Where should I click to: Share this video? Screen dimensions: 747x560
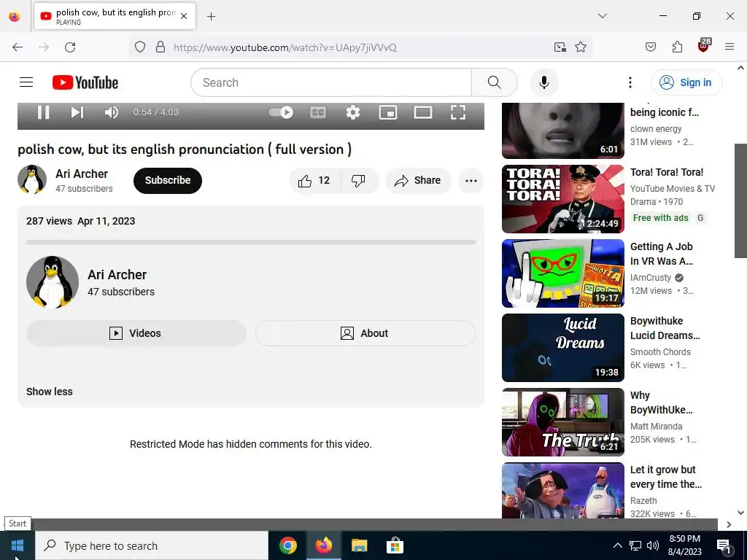(418, 181)
